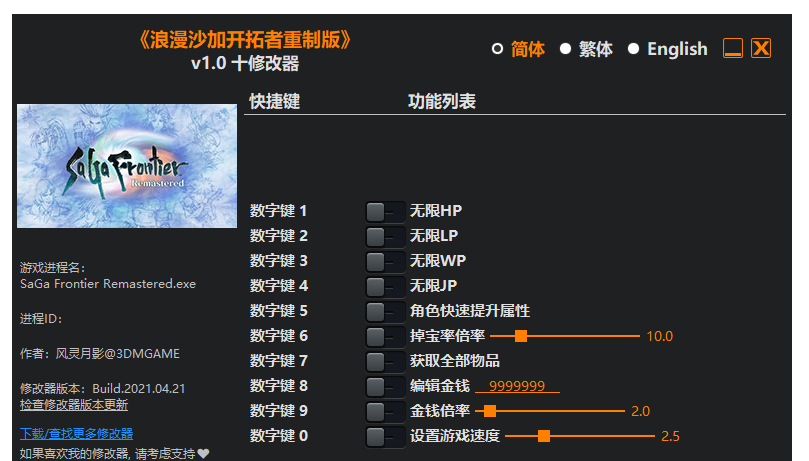Click the 数字键 1 hotkey label
This screenshot has height=461, width=809.
(279, 211)
